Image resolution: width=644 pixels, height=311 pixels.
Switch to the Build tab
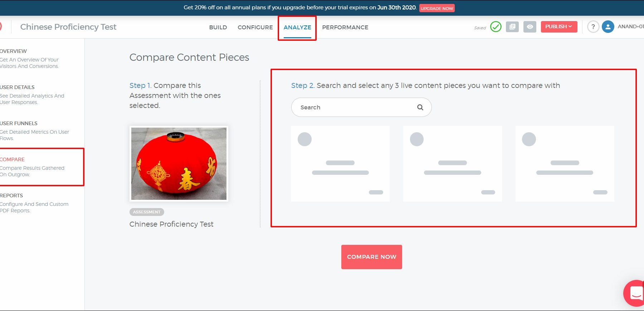pos(218,28)
